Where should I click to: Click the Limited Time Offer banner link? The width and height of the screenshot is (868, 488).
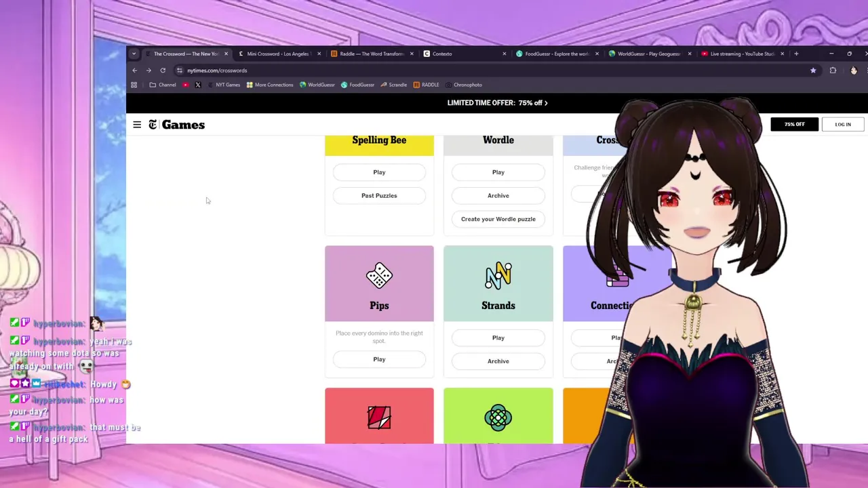coord(497,103)
